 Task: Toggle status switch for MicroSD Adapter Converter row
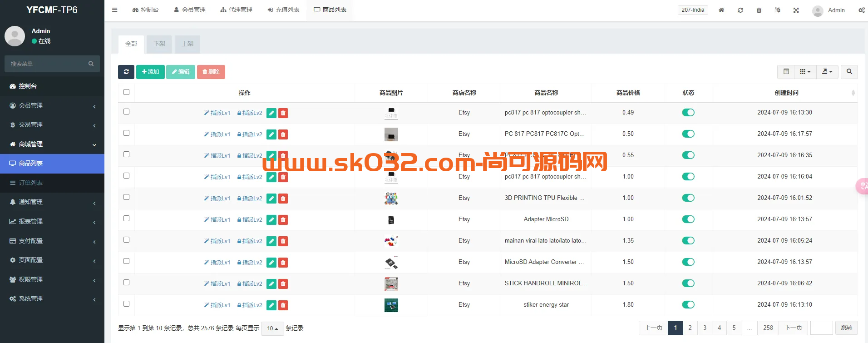tap(688, 262)
